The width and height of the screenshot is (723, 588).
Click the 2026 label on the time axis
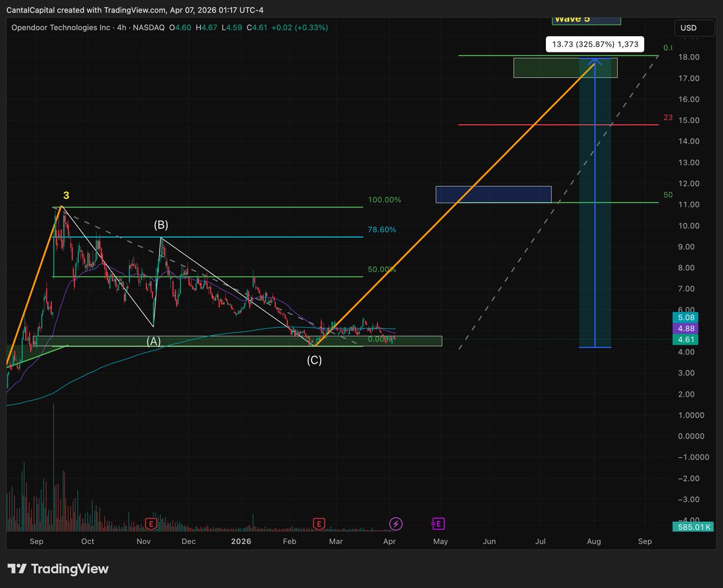point(241,541)
